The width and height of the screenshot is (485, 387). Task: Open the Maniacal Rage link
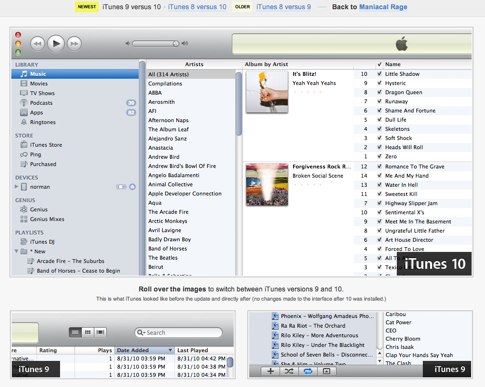[x=383, y=7]
